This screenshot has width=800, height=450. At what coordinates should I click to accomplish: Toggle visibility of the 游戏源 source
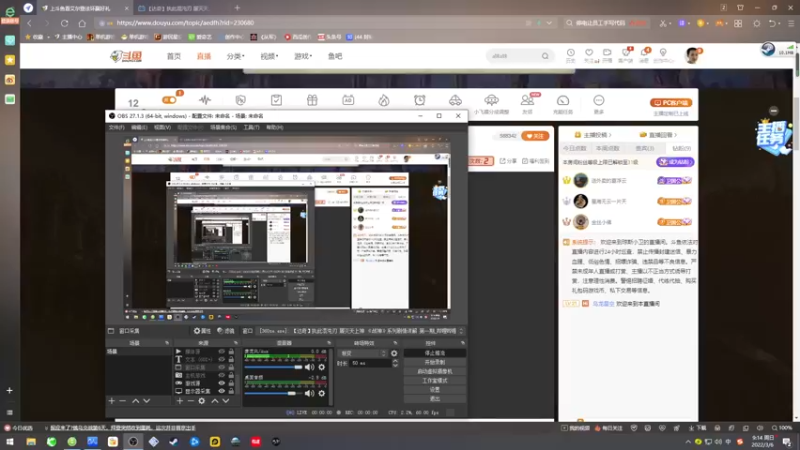[221, 383]
